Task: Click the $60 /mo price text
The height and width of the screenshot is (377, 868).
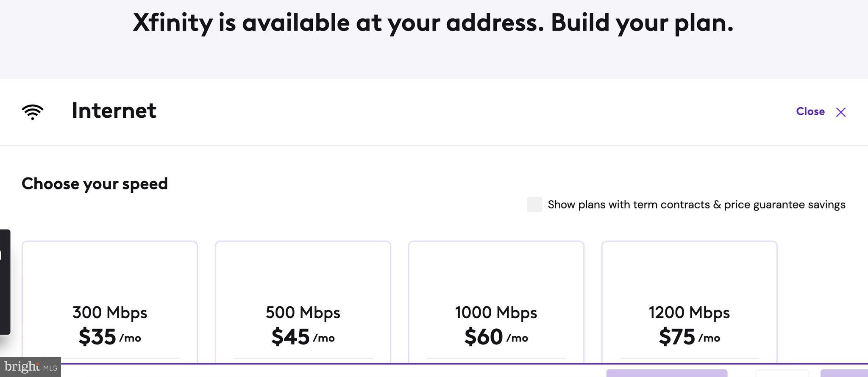Action: click(x=496, y=337)
